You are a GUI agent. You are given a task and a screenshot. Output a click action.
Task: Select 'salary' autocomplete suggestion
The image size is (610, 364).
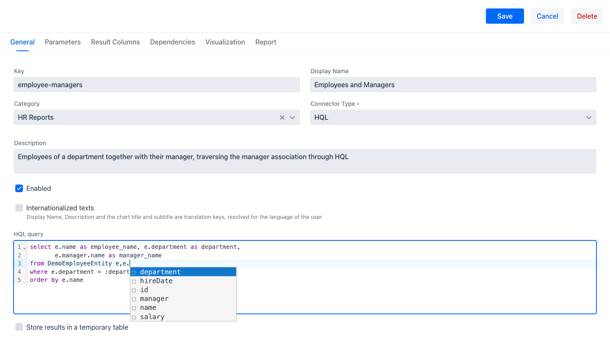coord(183,317)
